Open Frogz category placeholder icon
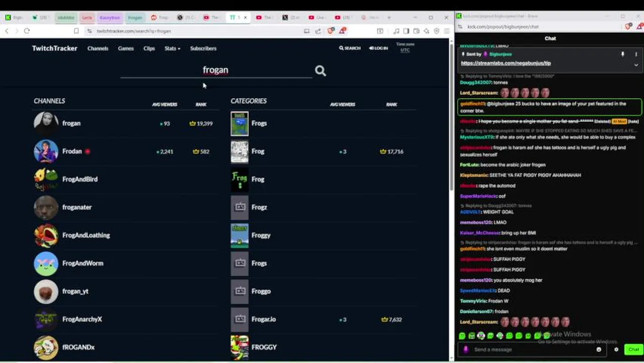This screenshot has width=644, height=363. 239,207
